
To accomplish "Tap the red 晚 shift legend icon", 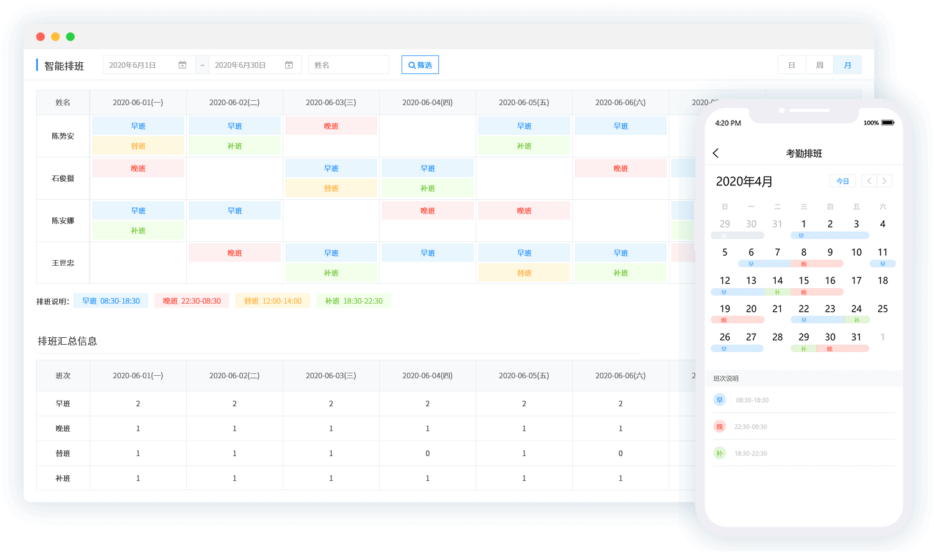I will [720, 427].
